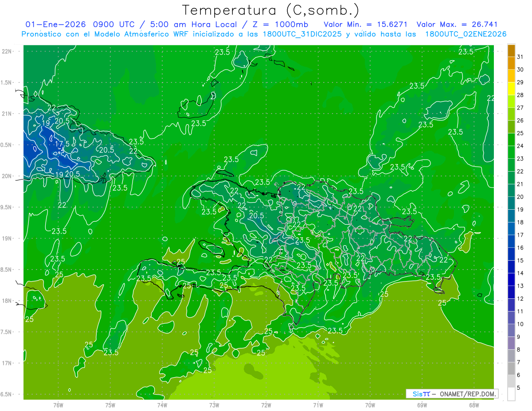Viewport: 532px width, 411px height.
Task: Click the color legend number '28'
Action: pos(520,95)
